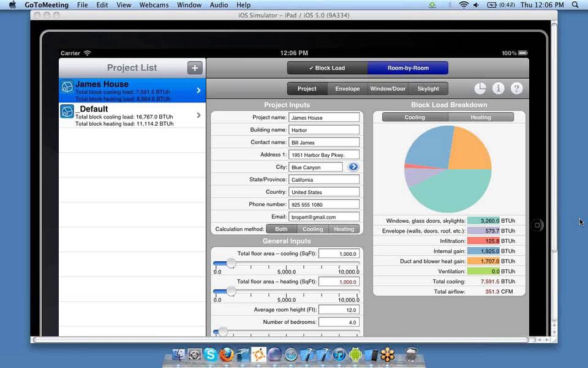Open the info icon in the toolbar
Viewport: 588px width, 368px height.
pos(499,88)
